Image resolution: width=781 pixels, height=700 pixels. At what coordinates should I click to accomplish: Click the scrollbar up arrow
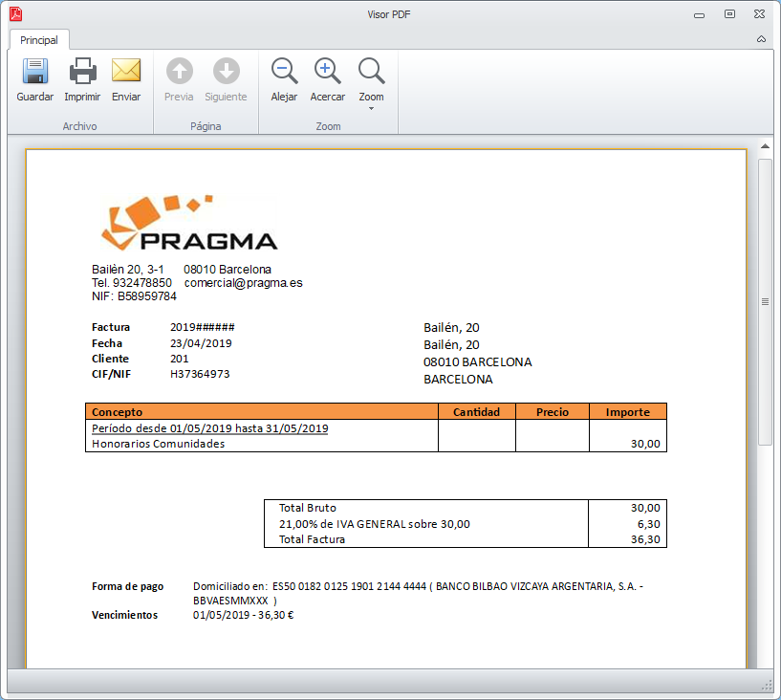765,146
